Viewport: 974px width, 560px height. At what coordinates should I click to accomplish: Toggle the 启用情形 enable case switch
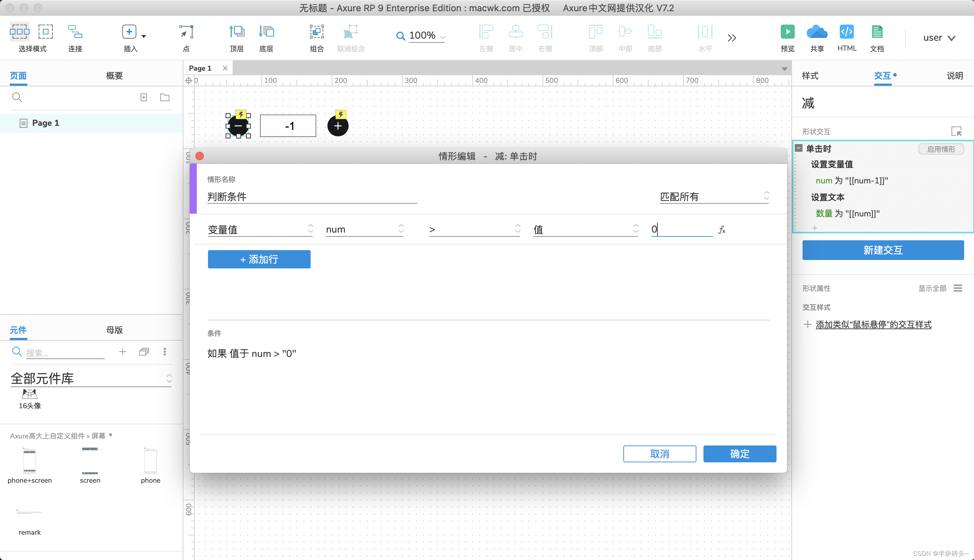[x=941, y=149]
